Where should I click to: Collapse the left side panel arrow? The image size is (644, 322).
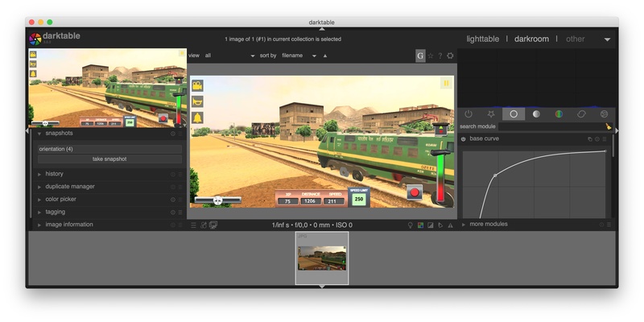(x=27, y=130)
